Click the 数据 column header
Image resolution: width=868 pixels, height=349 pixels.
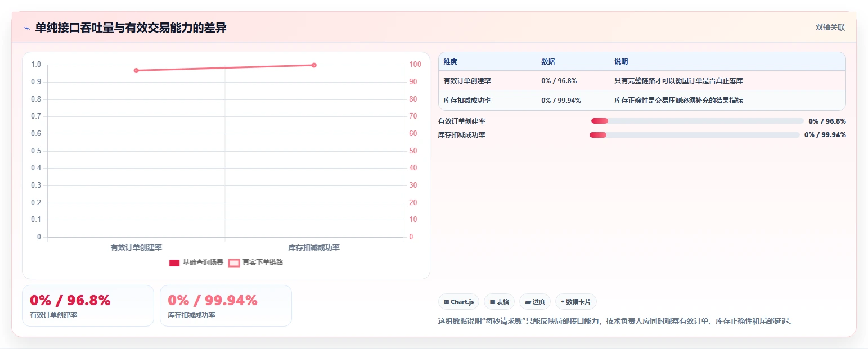click(x=548, y=62)
